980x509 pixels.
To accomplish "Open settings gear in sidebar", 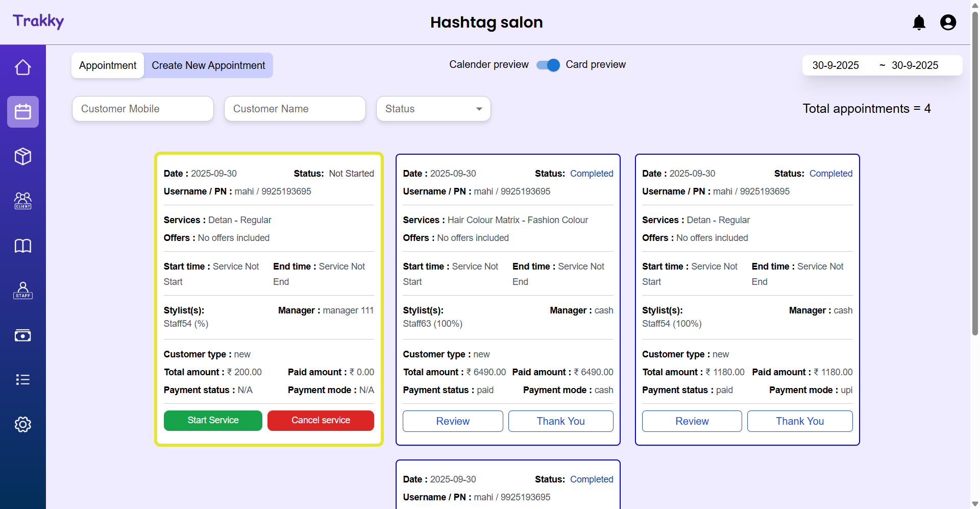I will pyautogui.click(x=22, y=424).
